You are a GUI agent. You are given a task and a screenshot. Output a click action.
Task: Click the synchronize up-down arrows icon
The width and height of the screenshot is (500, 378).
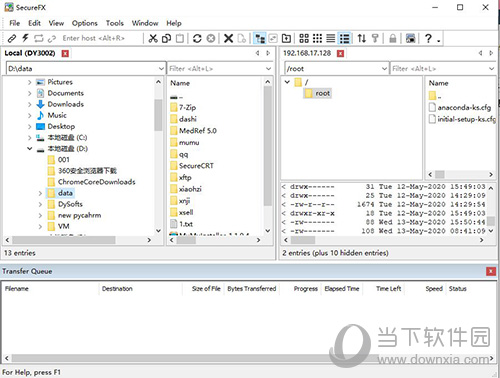(x=362, y=38)
